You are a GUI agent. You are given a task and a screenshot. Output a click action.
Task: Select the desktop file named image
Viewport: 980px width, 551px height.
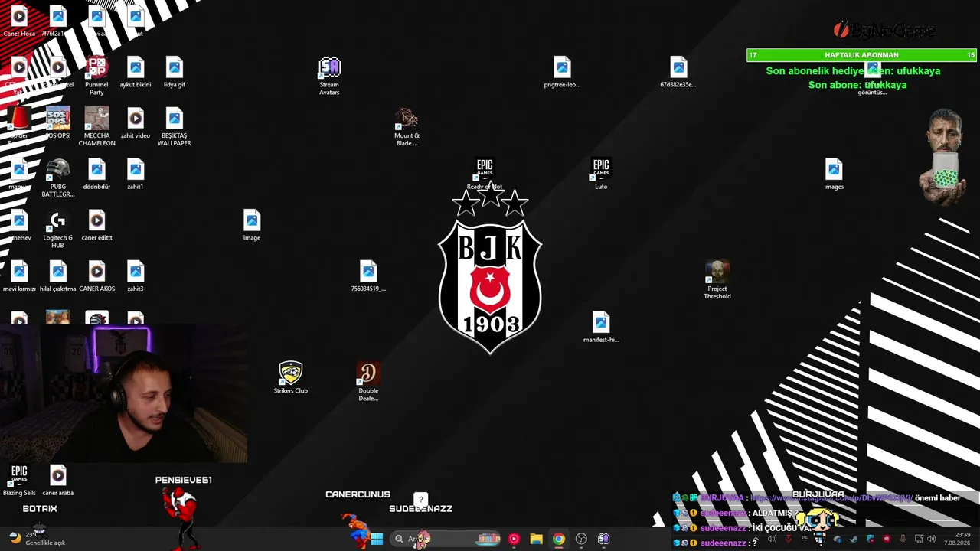click(x=252, y=226)
